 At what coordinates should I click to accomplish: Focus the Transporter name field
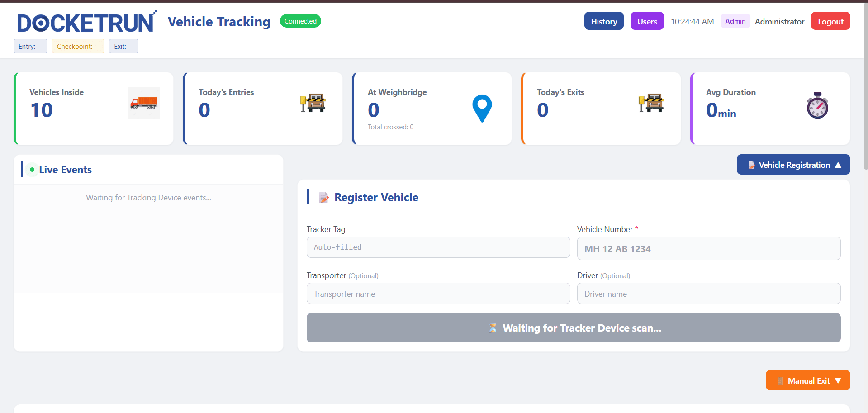click(x=438, y=294)
